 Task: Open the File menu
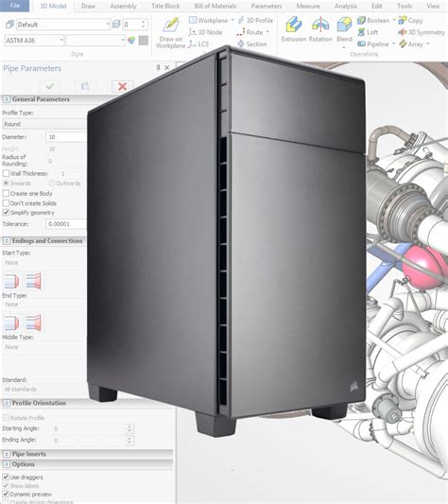[x=15, y=6]
